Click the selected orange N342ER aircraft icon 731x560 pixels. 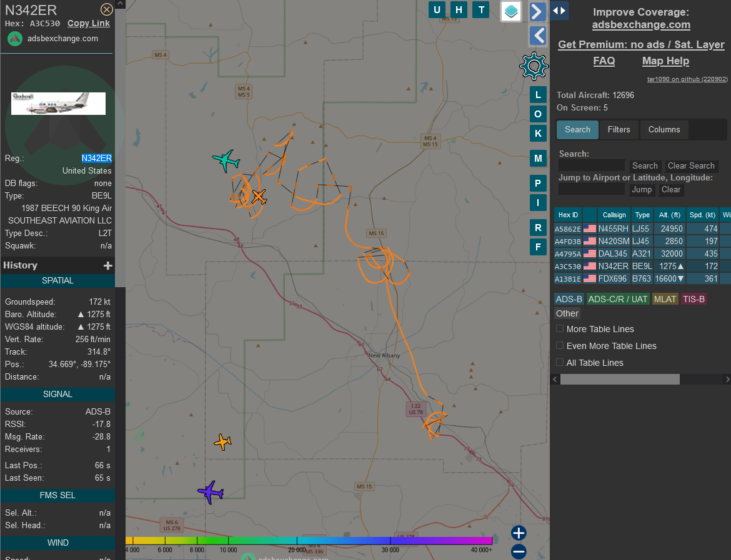tap(259, 197)
